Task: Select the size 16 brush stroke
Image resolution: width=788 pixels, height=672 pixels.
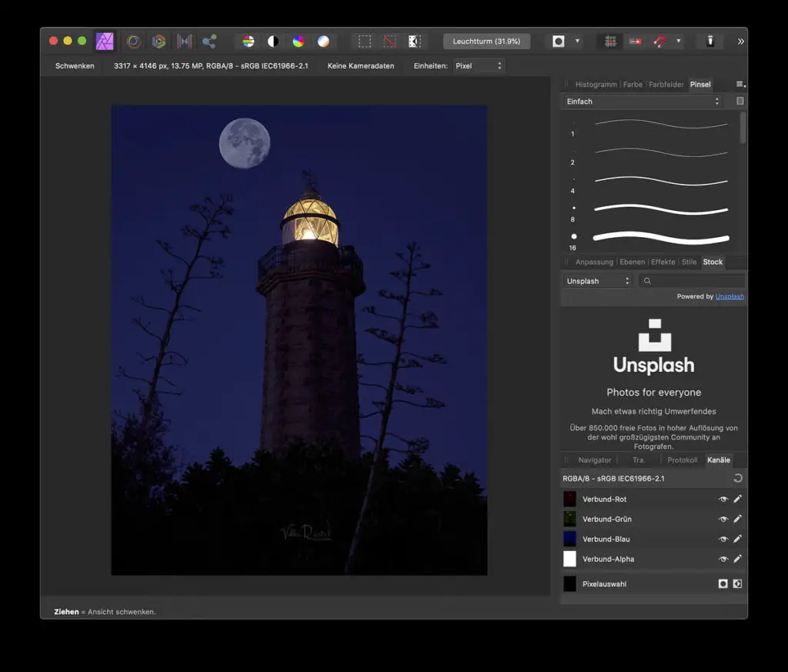Action: click(661, 238)
